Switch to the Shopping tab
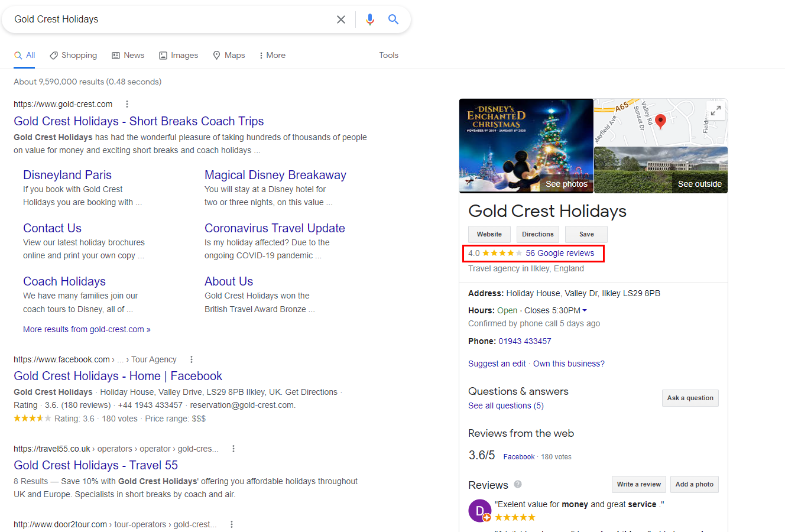785x532 pixels. [x=73, y=55]
